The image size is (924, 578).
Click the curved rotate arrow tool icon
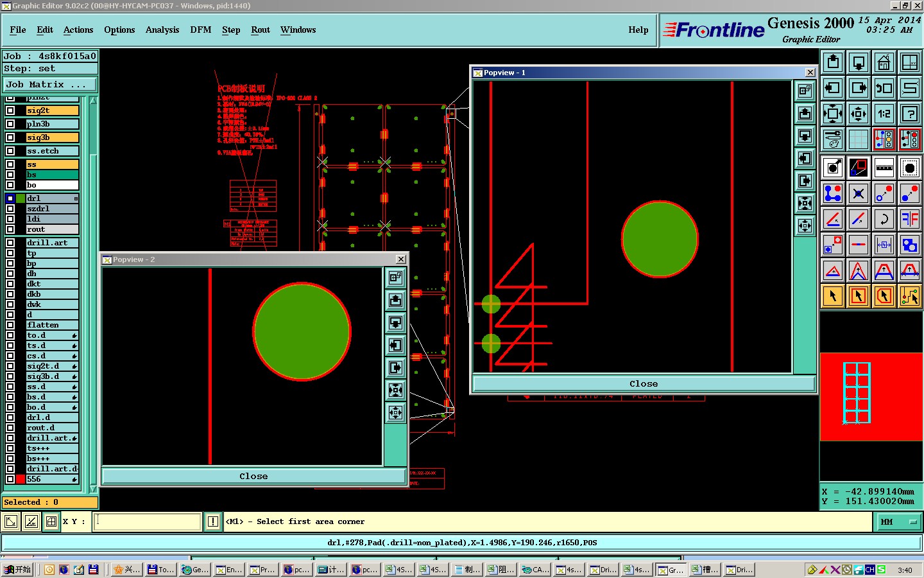[884, 219]
